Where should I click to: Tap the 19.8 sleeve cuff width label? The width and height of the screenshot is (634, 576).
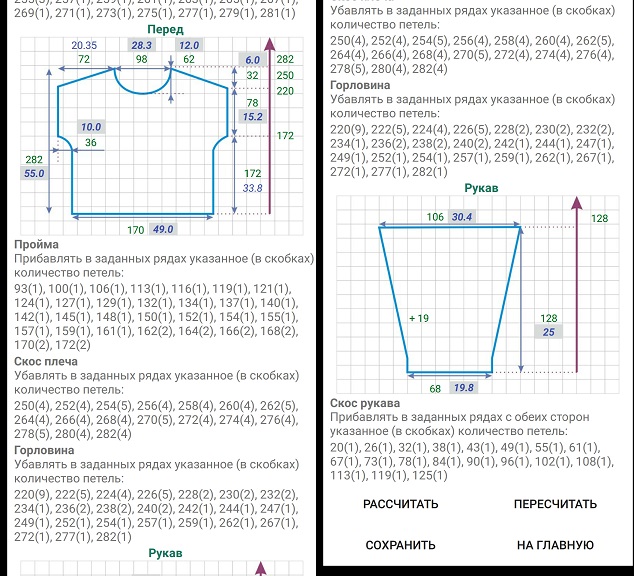[464, 388]
